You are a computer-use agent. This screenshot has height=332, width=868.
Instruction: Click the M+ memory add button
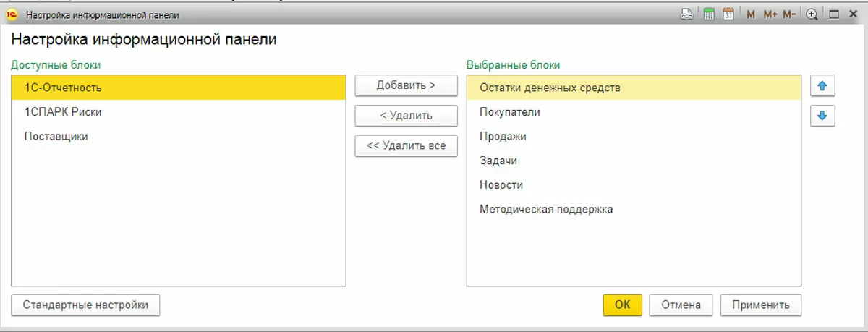[x=770, y=14]
